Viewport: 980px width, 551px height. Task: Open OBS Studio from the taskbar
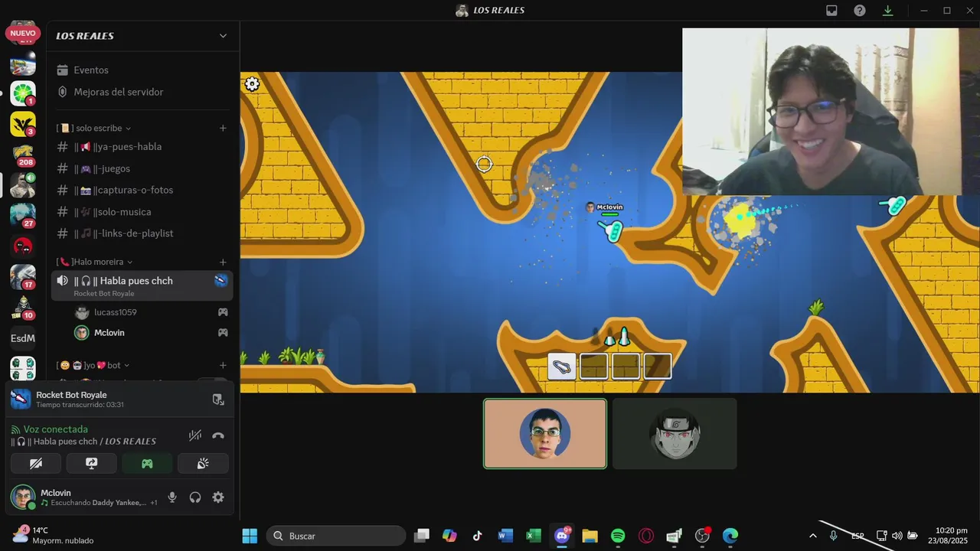(x=702, y=536)
